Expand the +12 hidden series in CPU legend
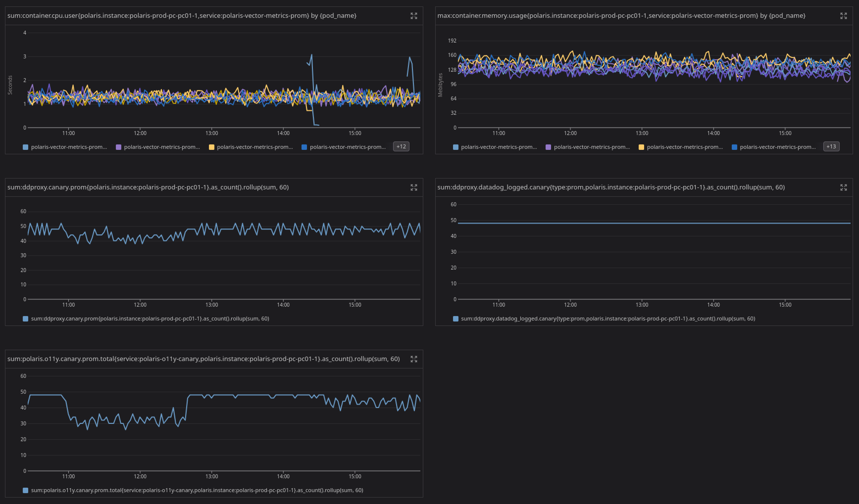Image resolution: width=859 pixels, height=504 pixels. (401, 146)
